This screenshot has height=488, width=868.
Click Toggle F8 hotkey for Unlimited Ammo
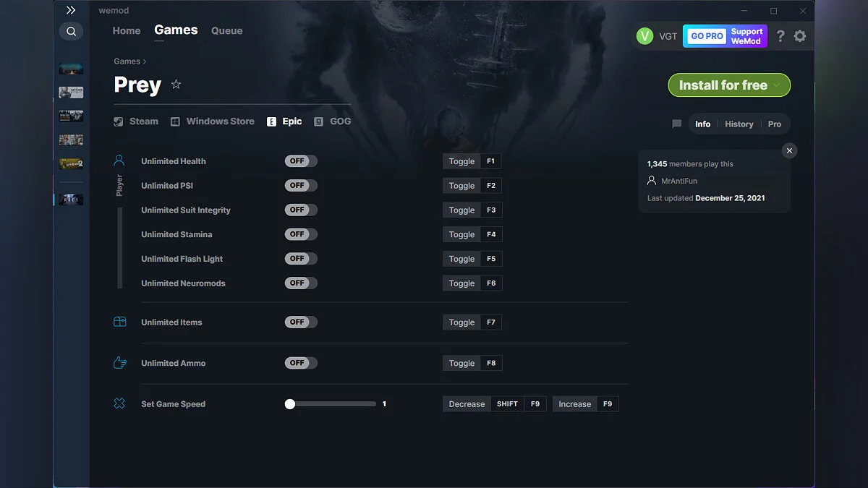(472, 363)
